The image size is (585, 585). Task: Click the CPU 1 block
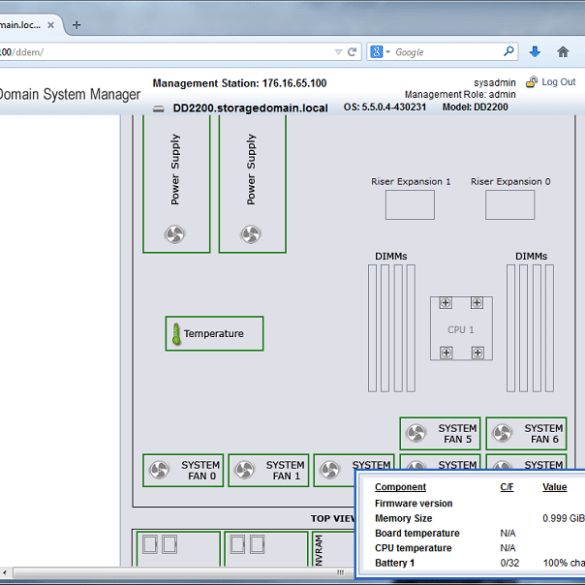461,328
